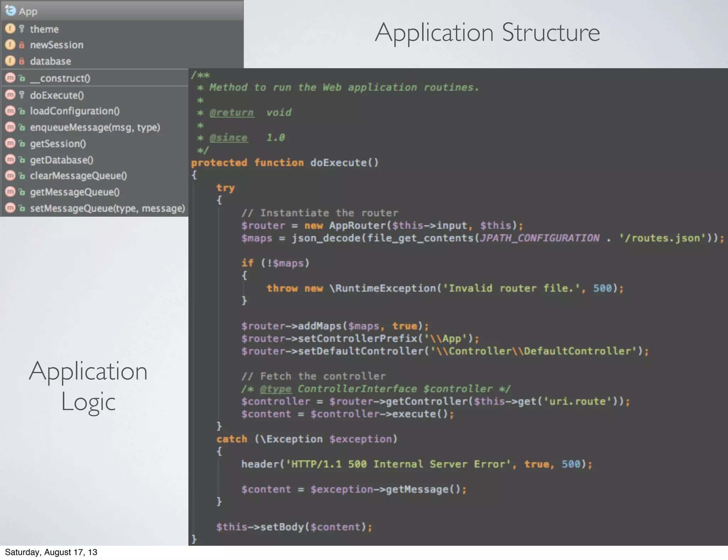
Task: Jump to the doExecute() method entry
Action: 95,95
